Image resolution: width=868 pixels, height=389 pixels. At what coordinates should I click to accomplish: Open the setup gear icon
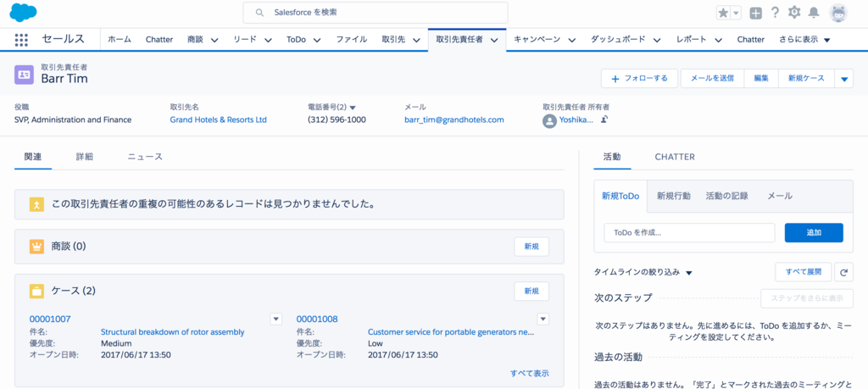(x=794, y=12)
